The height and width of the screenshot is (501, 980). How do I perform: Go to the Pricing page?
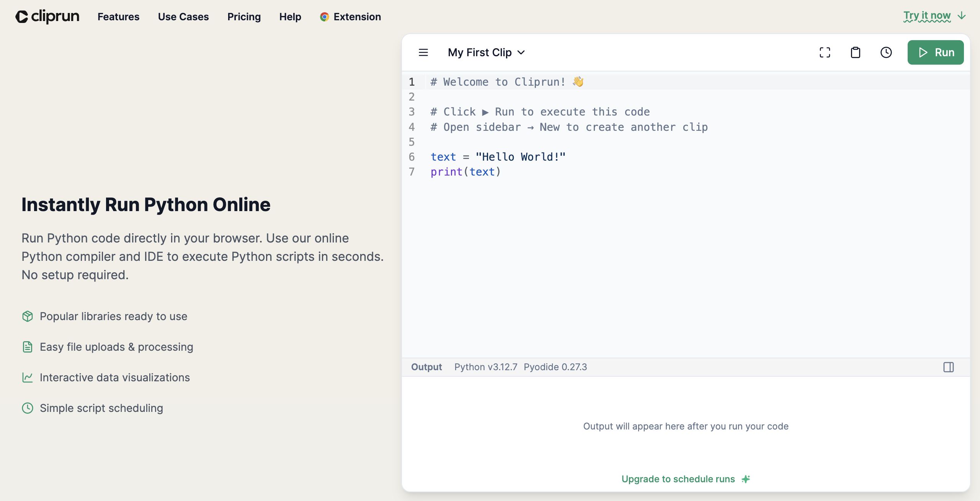(x=244, y=17)
